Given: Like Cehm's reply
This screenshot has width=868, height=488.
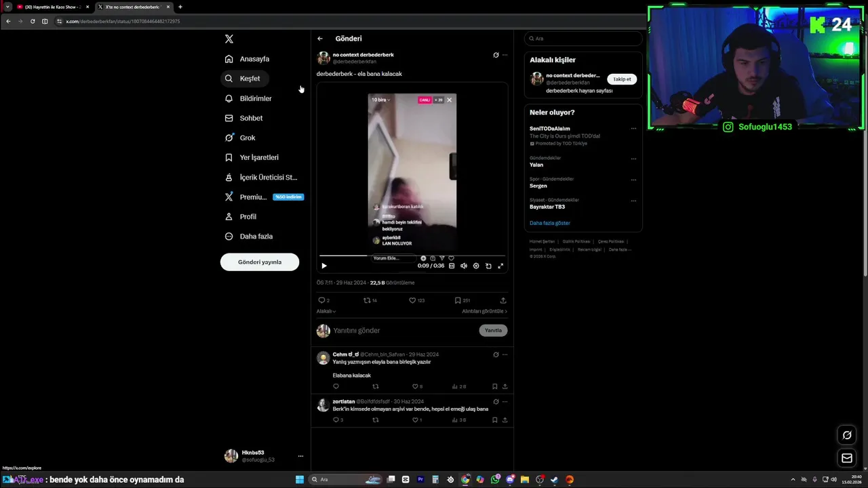Looking at the screenshot, I should click(x=417, y=386).
